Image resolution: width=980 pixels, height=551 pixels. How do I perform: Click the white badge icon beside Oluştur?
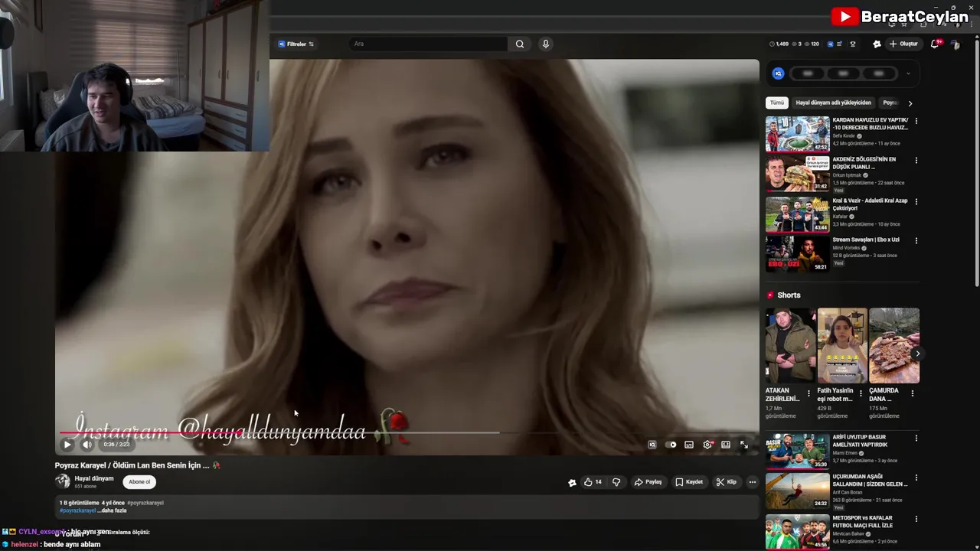tap(877, 44)
